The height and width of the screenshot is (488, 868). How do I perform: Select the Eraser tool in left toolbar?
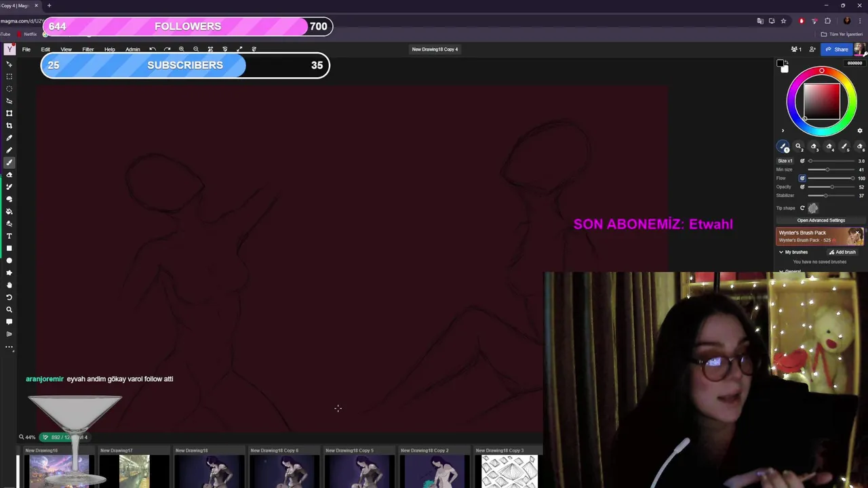point(9,175)
